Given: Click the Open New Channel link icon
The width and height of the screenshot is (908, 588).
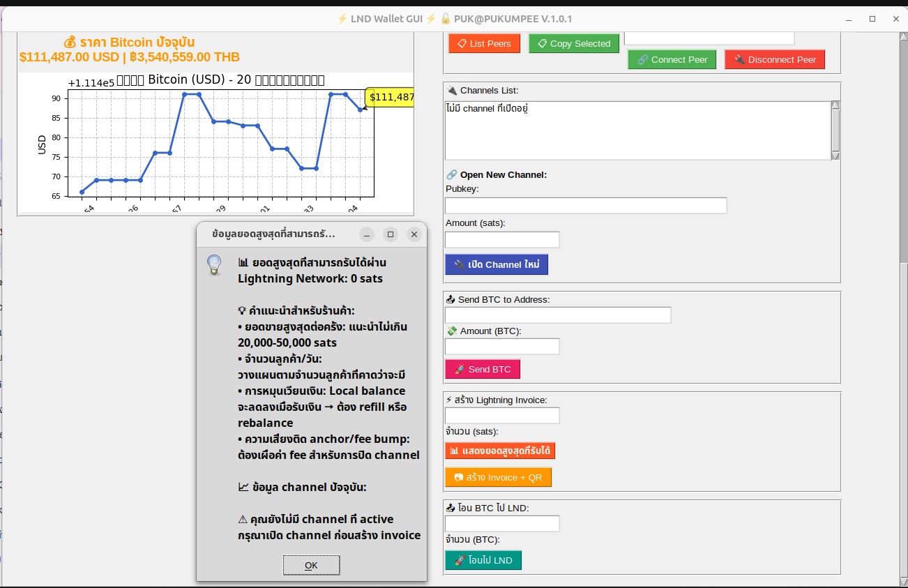Looking at the screenshot, I should click(x=451, y=174).
